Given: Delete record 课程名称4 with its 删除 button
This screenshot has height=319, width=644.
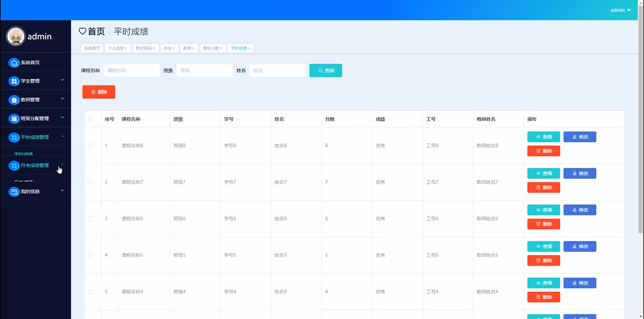Looking at the screenshot, I should click(543, 297).
